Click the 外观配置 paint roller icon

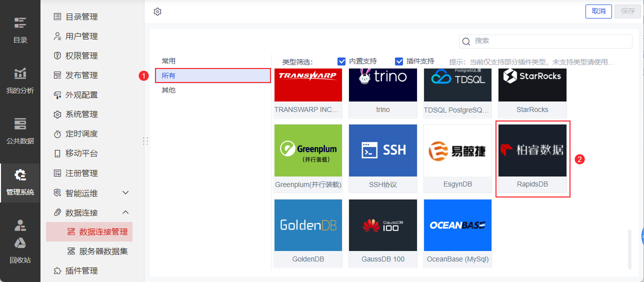57,94
